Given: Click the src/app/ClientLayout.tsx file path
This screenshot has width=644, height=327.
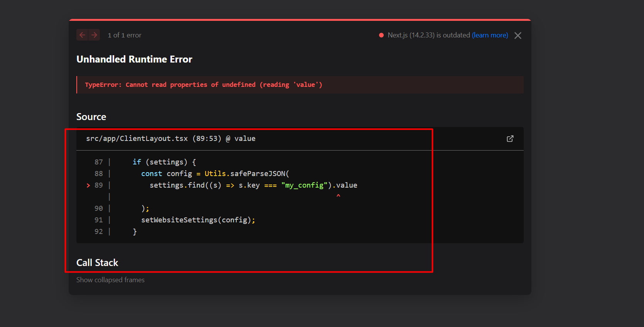Looking at the screenshot, I should (137, 139).
